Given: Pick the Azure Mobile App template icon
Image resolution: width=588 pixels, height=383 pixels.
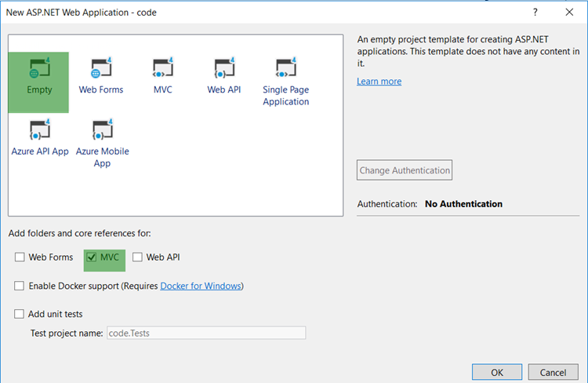Looking at the screenshot, I should coord(102,129).
